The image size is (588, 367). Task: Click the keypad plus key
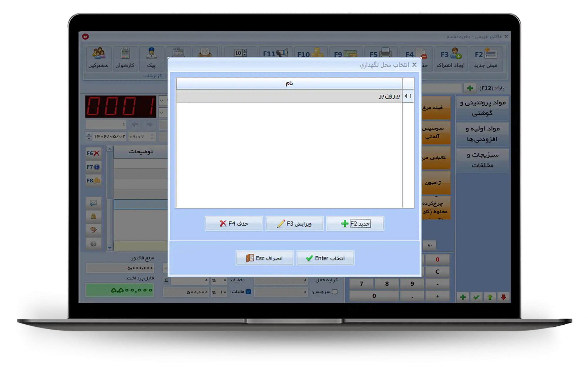pos(437,296)
